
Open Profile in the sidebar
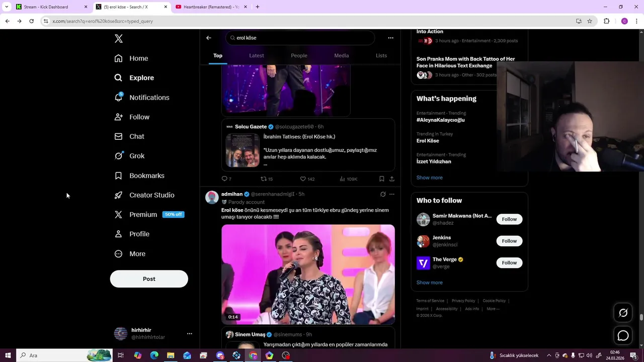pos(132,234)
